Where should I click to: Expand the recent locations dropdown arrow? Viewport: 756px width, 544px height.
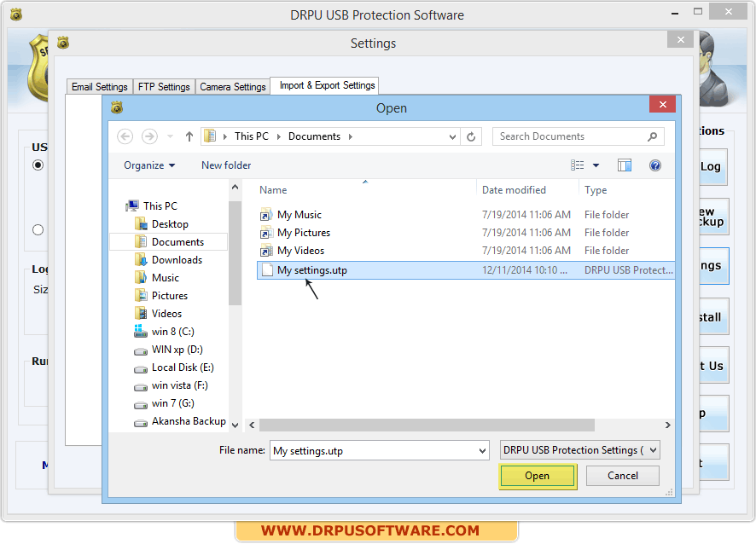point(170,136)
